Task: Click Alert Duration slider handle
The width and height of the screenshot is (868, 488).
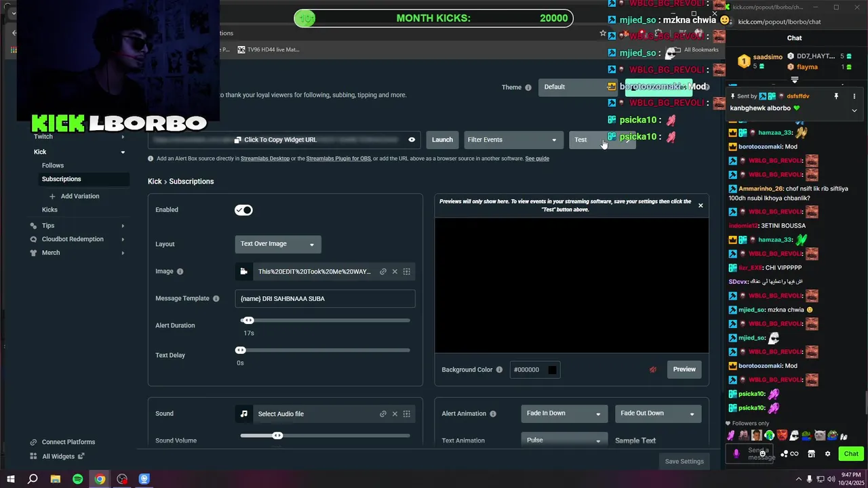Action: tap(248, 321)
